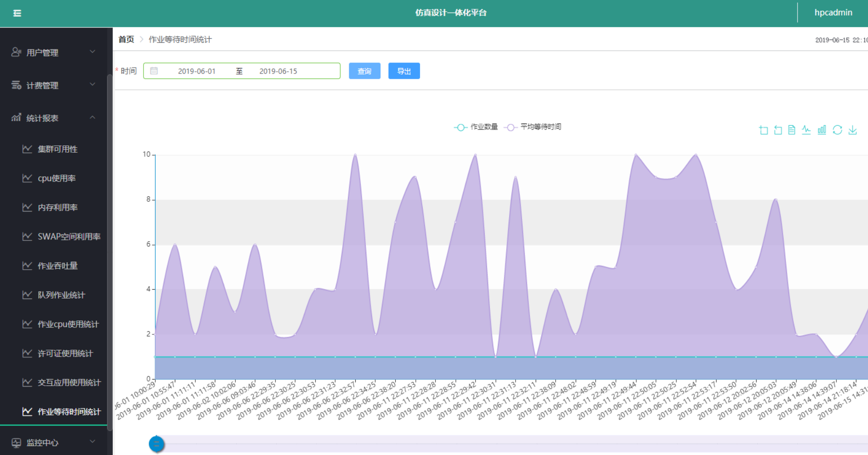The height and width of the screenshot is (455, 868).
Task: Open the hpcadmin user menu
Action: [x=834, y=13]
